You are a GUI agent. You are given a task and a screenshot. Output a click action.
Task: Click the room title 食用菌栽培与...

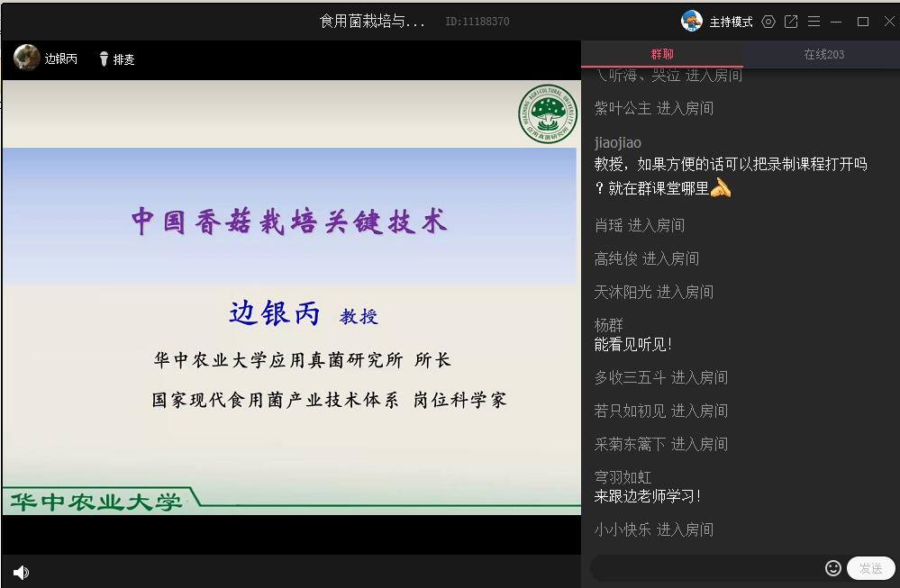(x=372, y=22)
